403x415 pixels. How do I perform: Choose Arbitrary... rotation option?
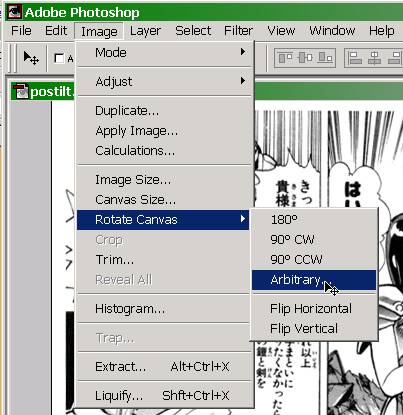pos(314,280)
